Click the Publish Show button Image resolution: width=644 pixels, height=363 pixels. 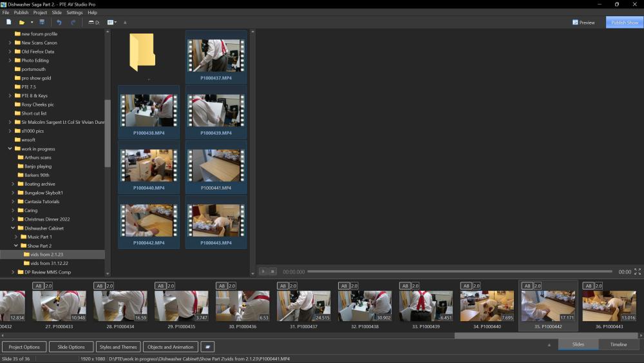(x=624, y=23)
